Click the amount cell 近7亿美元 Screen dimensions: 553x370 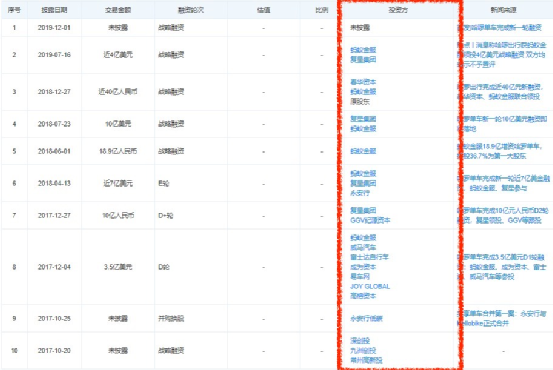118,183
